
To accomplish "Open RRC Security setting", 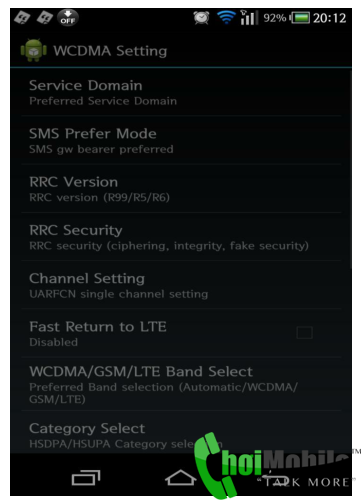I will click(181, 237).
